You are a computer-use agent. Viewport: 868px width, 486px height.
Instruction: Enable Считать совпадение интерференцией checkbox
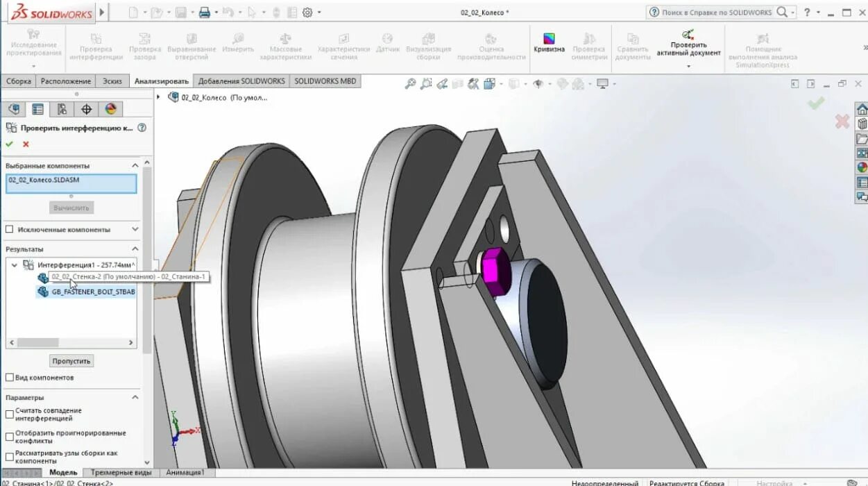(x=10, y=414)
